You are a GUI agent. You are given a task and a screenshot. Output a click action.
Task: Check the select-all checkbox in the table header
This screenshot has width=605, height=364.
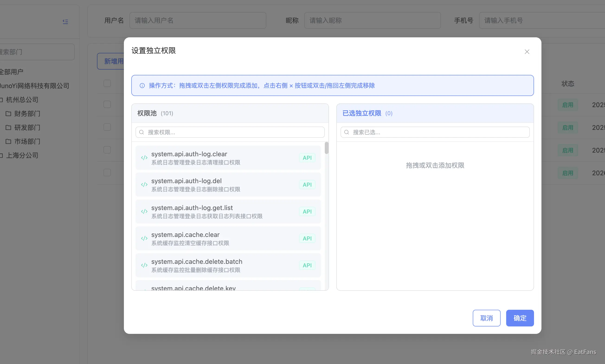(107, 83)
